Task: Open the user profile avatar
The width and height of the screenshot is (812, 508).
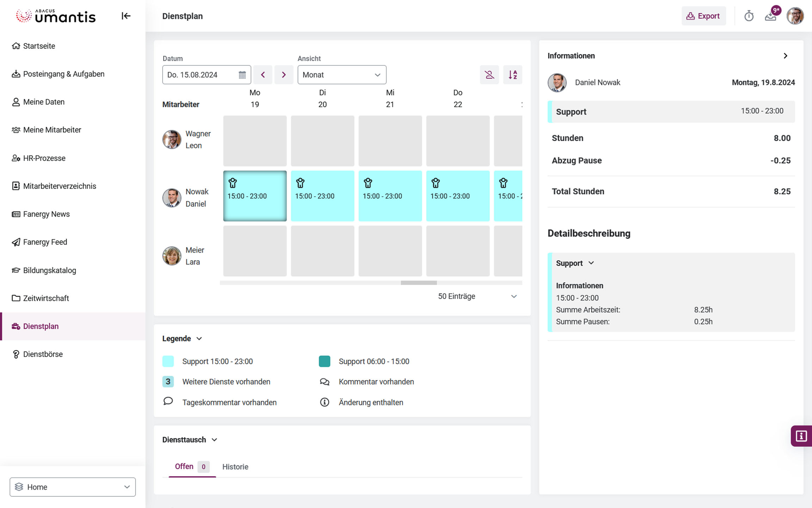Action: [795, 16]
